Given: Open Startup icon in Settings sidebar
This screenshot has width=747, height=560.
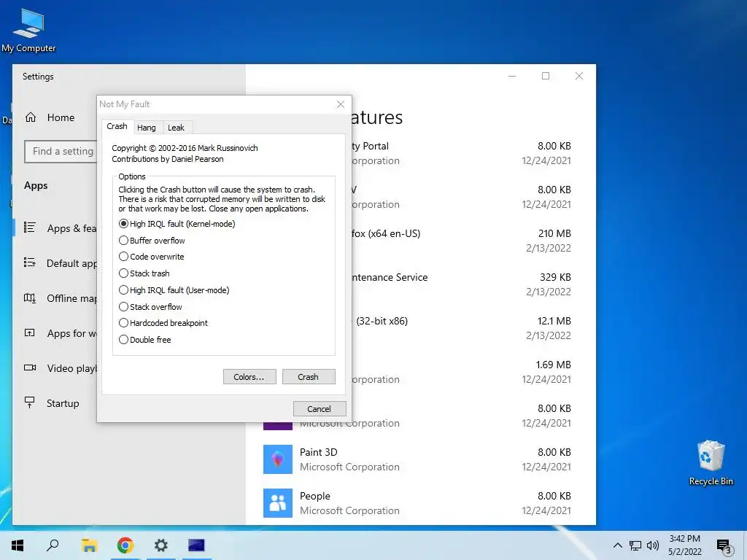Looking at the screenshot, I should 29,402.
